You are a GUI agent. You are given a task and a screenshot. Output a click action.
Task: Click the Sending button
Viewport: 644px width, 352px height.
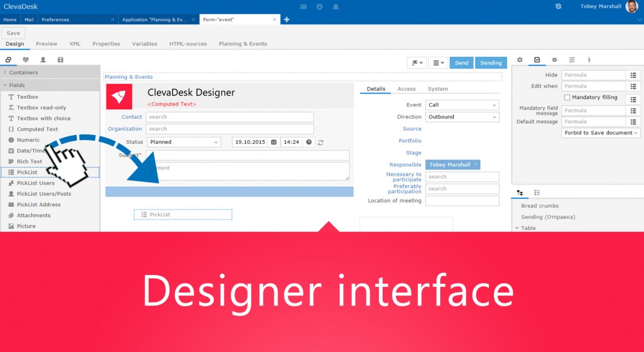pos(491,63)
